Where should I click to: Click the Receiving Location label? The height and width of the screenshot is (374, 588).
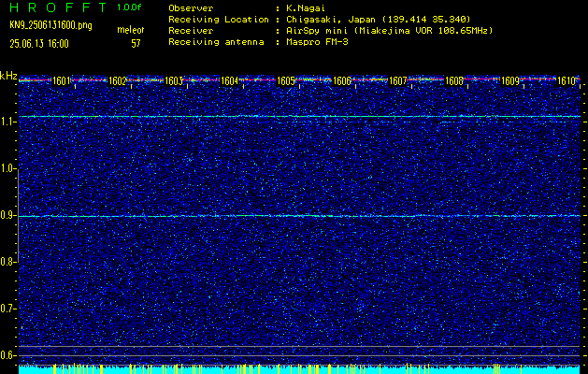point(219,19)
